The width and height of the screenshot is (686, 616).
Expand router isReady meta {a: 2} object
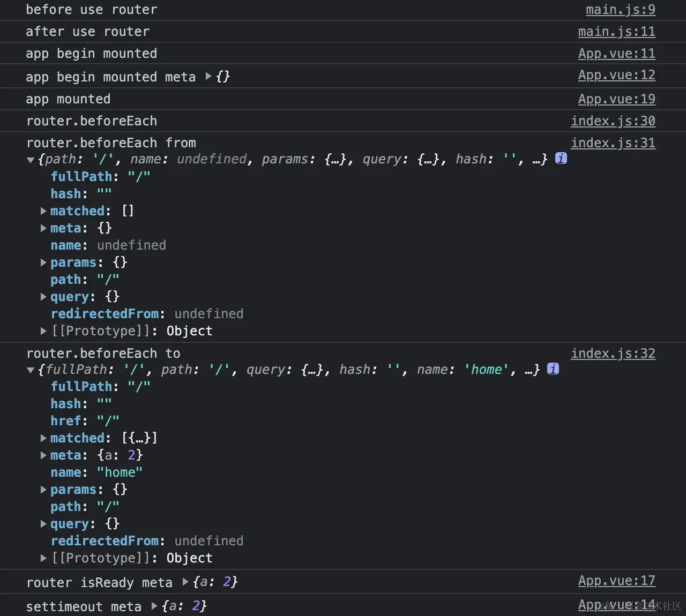click(x=185, y=582)
